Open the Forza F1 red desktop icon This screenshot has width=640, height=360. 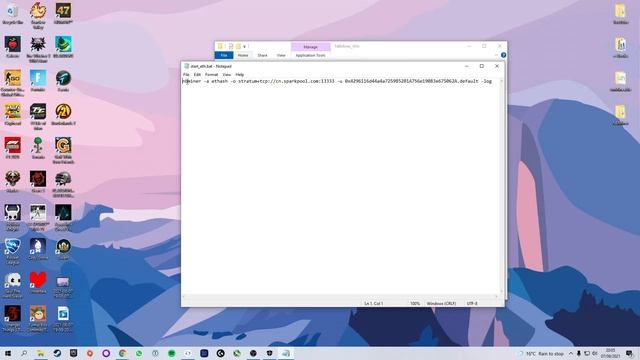click(13, 147)
